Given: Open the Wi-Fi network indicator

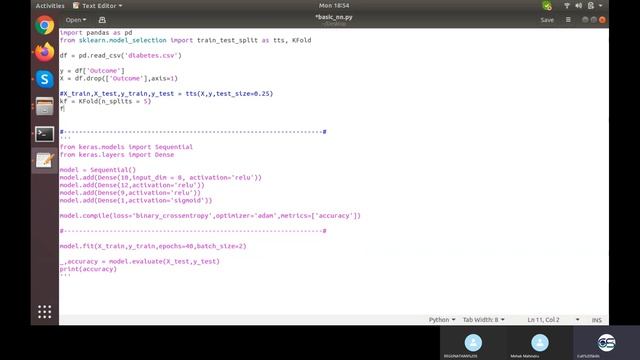Looking at the screenshot, I should (x=567, y=6).
